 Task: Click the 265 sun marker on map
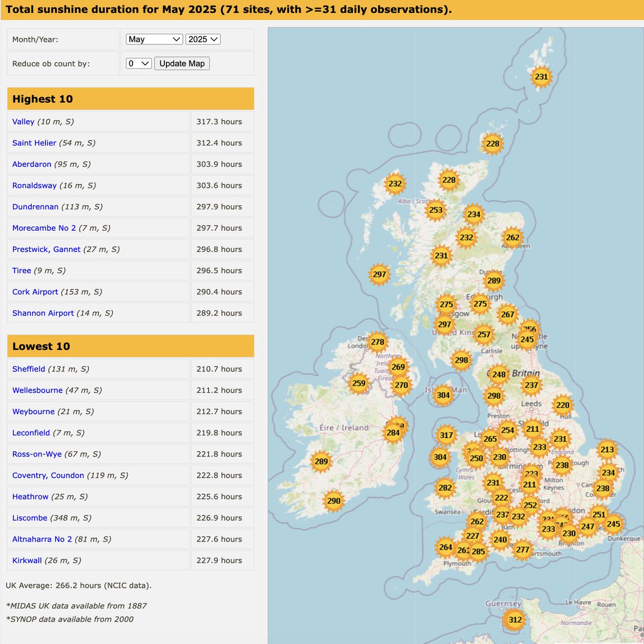coord(490,439)
